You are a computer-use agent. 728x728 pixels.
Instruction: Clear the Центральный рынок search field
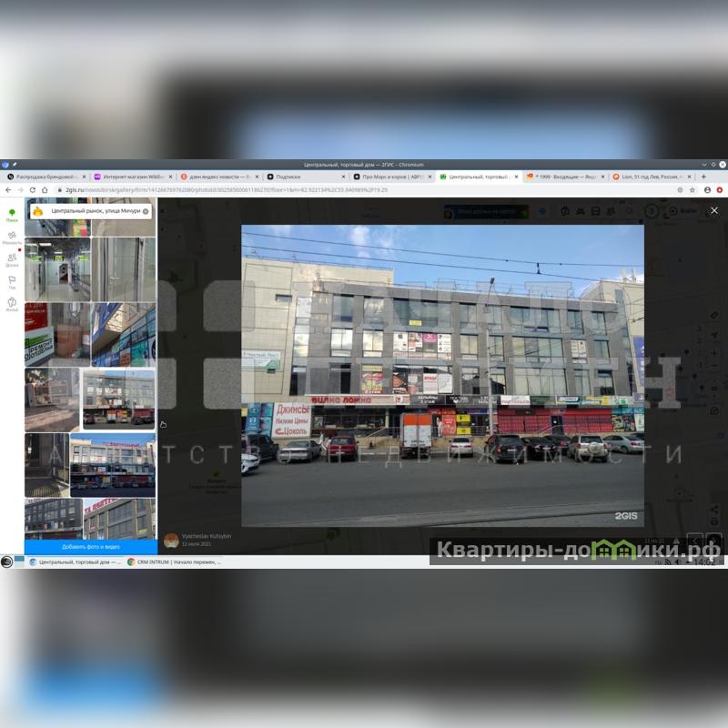(146, 211)
